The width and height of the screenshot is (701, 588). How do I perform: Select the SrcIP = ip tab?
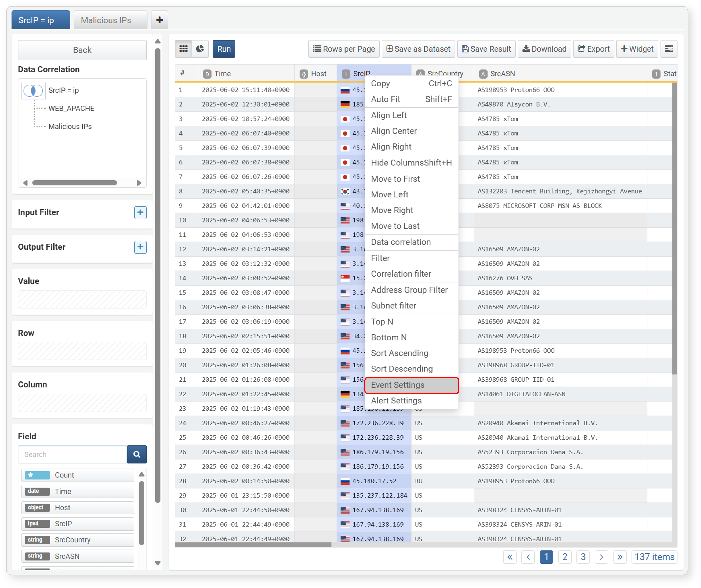[41, 20]
